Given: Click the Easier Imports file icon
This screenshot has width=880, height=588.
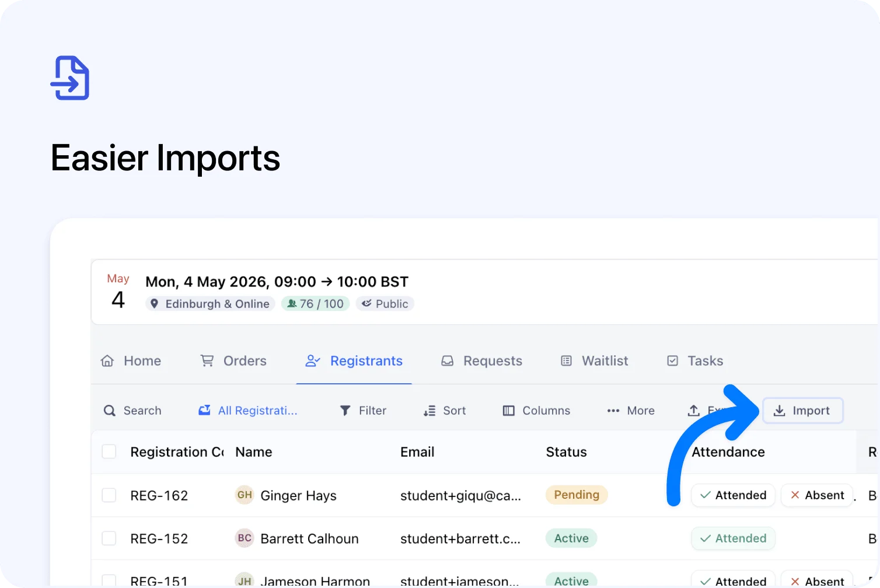Looking at the screenshot, I should point(70,78).
